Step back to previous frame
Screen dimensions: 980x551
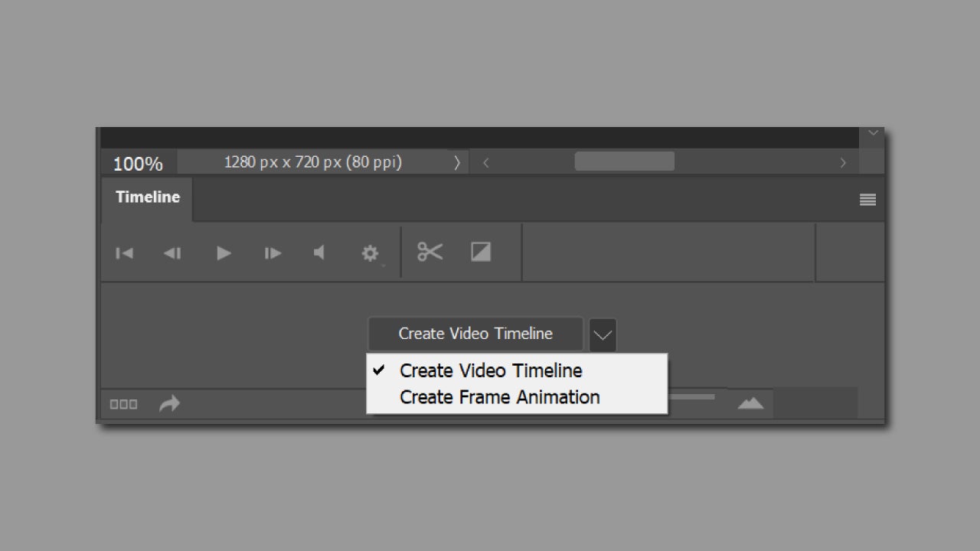pyautogui.click(x=172, y=253)
